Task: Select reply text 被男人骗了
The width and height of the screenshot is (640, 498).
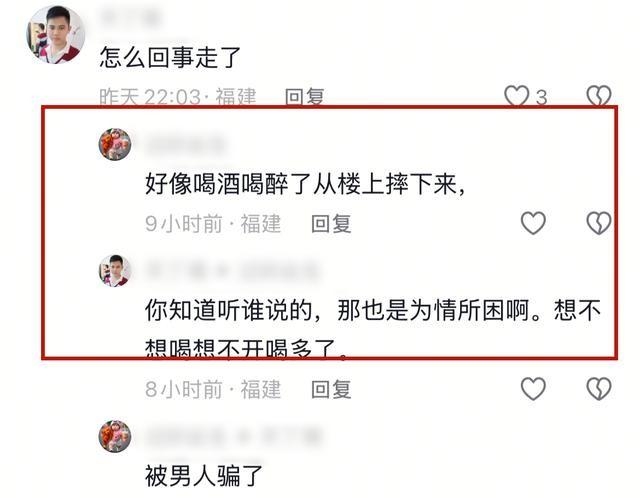Action: coord(204,476)
